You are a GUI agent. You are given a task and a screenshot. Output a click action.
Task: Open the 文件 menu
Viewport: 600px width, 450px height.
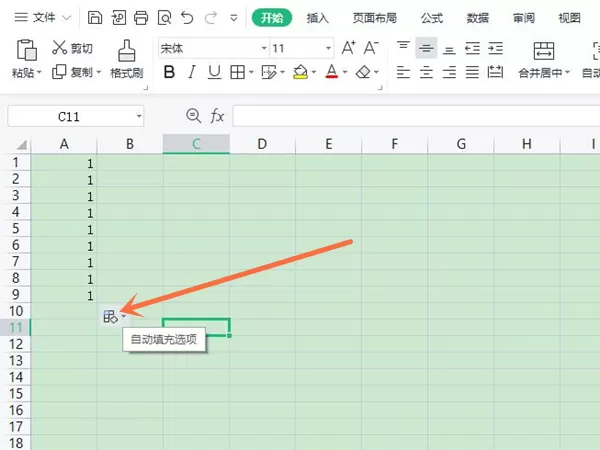tap(43, 18)
